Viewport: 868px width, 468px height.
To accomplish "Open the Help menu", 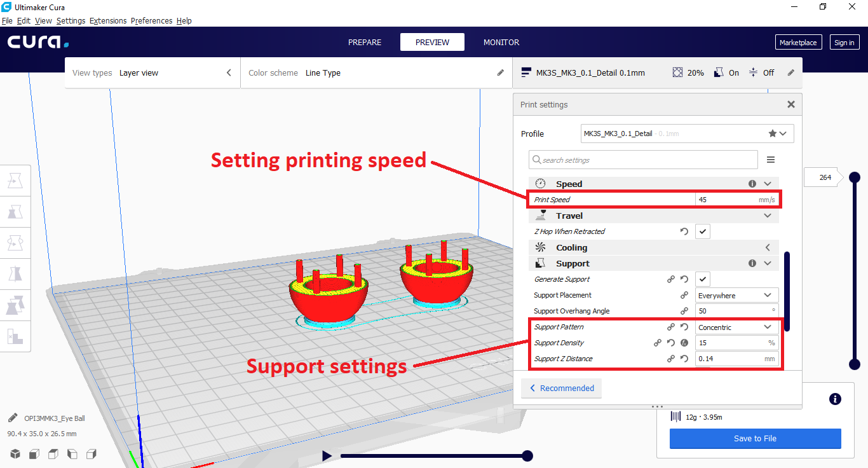I will pos(184,20).
